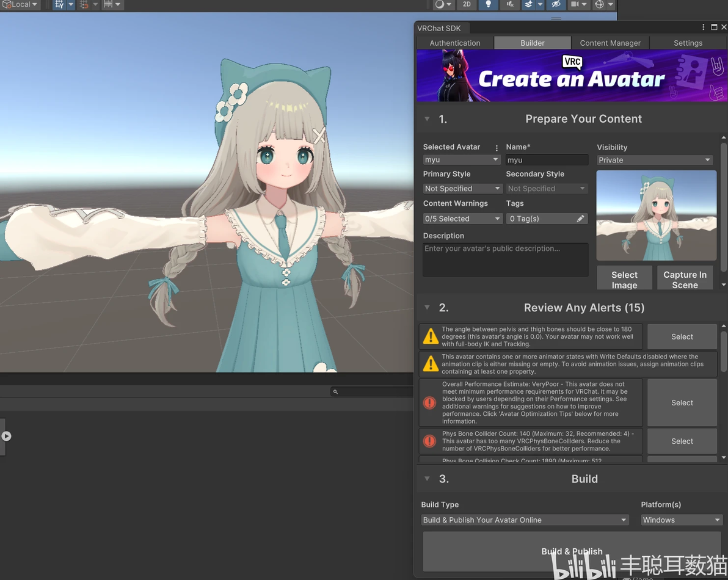Click the ruler increment snapping icon
Image resolution: width=728 pixels, height=580 pixels.
[107, 5]
